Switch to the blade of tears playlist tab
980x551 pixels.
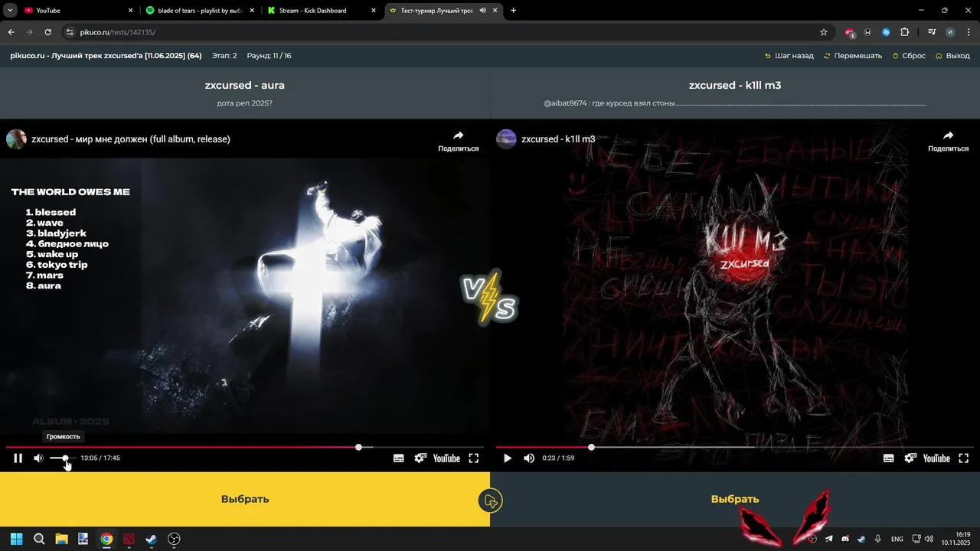tap(199, 11)
